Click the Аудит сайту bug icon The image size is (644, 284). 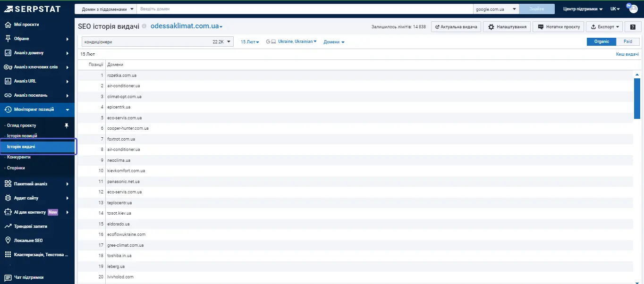tap(8, 198)
